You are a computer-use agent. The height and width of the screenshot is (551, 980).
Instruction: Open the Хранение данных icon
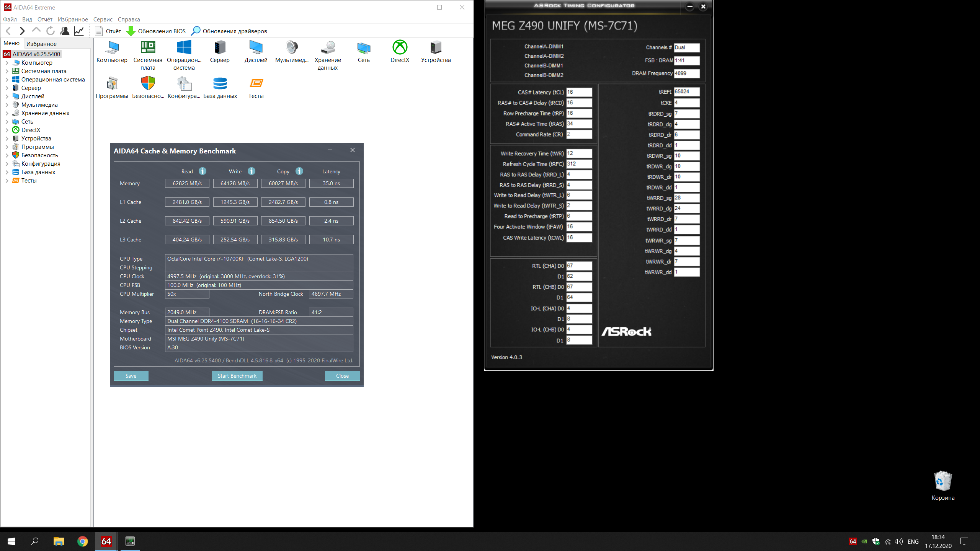tap(328, 48)
